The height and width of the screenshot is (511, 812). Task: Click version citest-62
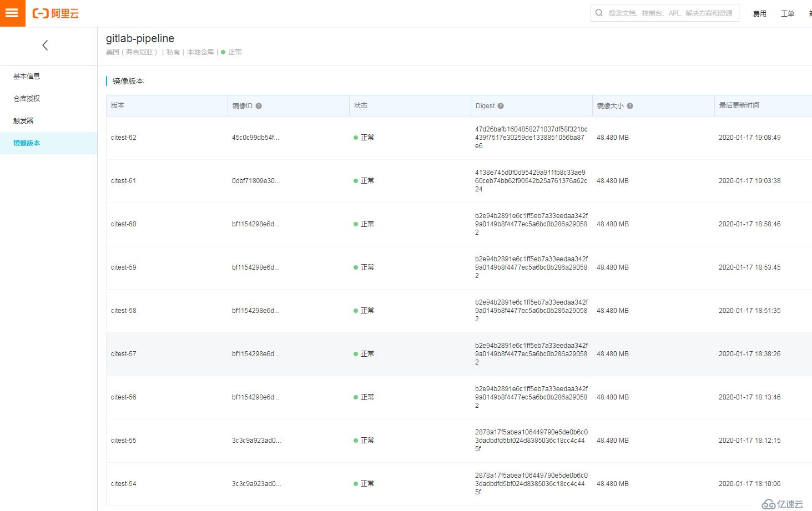click(x=124, y=138)
